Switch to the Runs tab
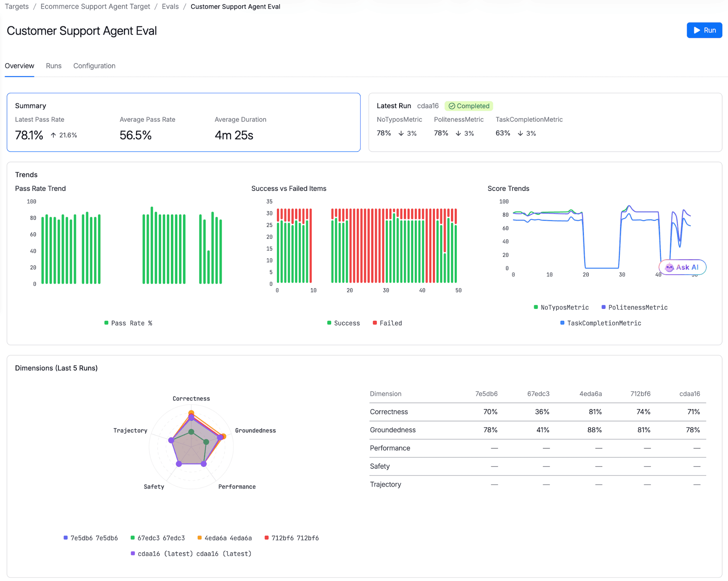 54,66
